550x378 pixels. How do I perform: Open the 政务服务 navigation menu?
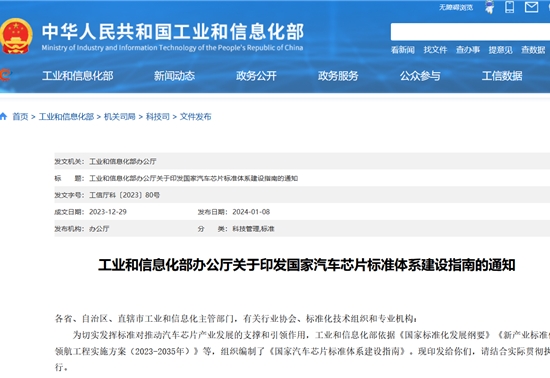coord(338,76)
